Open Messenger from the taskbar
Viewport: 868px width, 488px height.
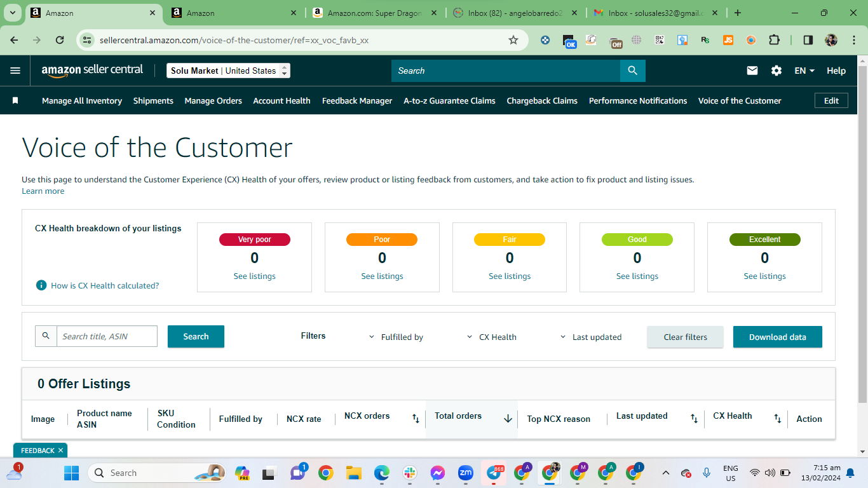pos(437,473)
